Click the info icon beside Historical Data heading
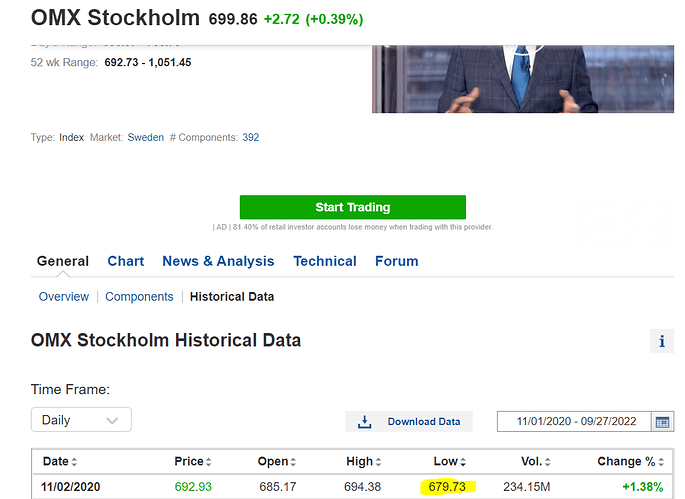This screenshot has width=685, height=499. point(661,341)
